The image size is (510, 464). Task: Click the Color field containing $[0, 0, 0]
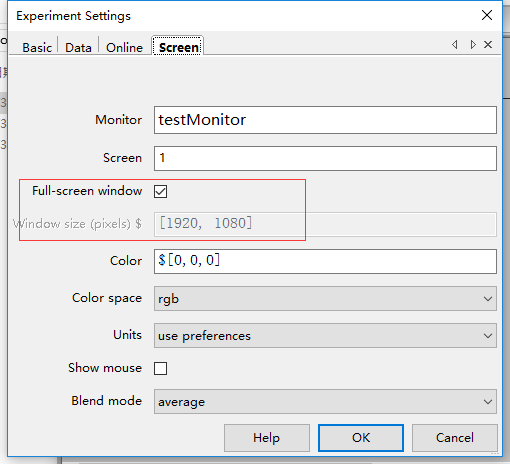325,261
